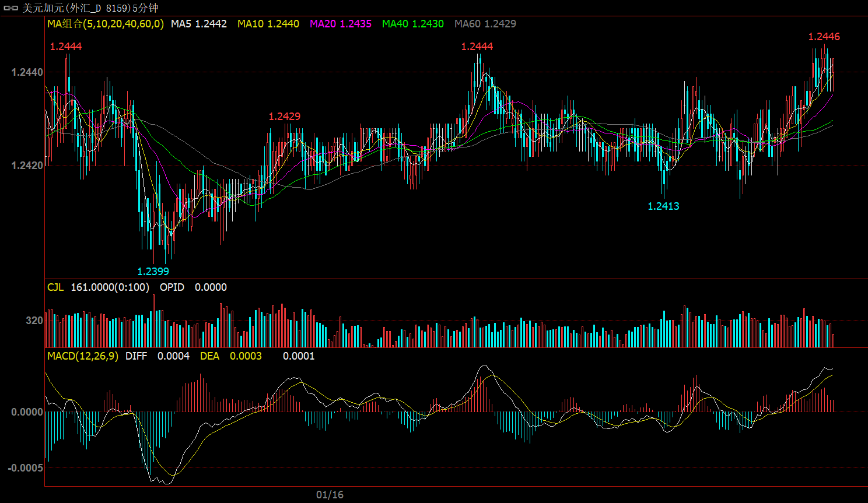The width and height of the screenshot is (868, 503).
Task: Click the 1.2440 price axis label
Action: point(27,72)
